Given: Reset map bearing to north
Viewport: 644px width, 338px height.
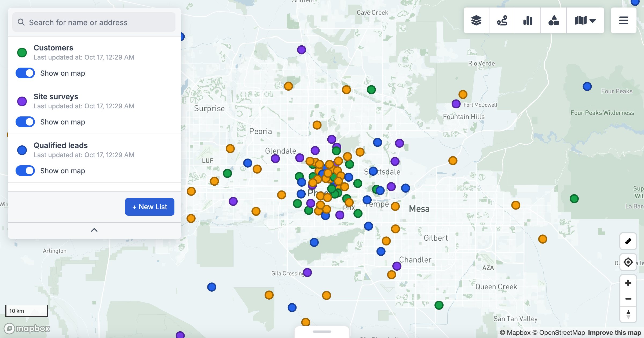Looking at the screenshot, I should point(628,314).
